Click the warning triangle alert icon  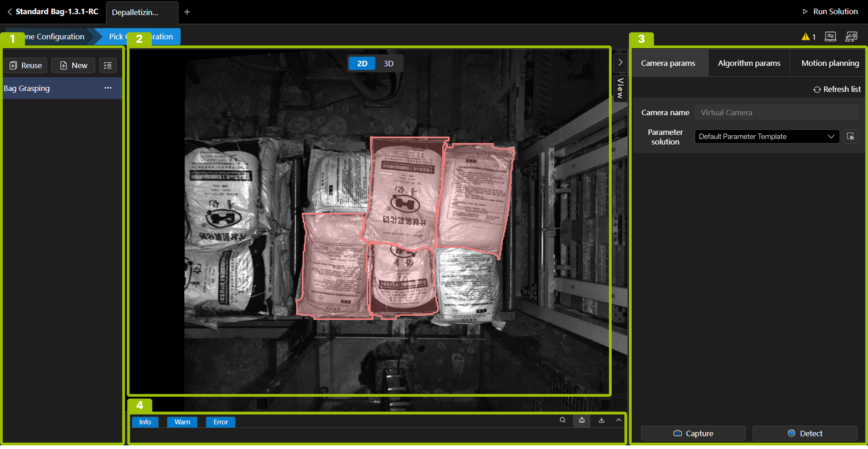click(805, 37)
